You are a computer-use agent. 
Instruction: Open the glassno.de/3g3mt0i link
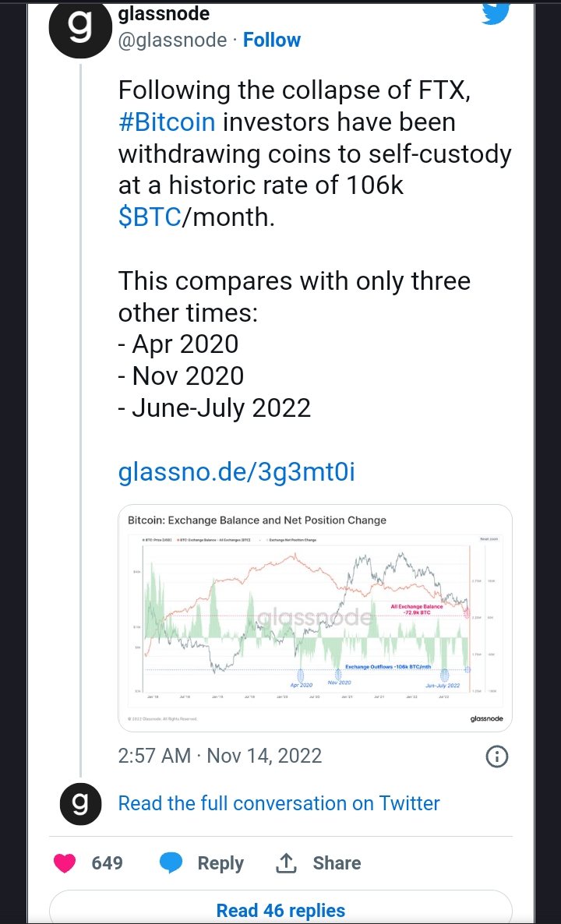coord(237,472)
